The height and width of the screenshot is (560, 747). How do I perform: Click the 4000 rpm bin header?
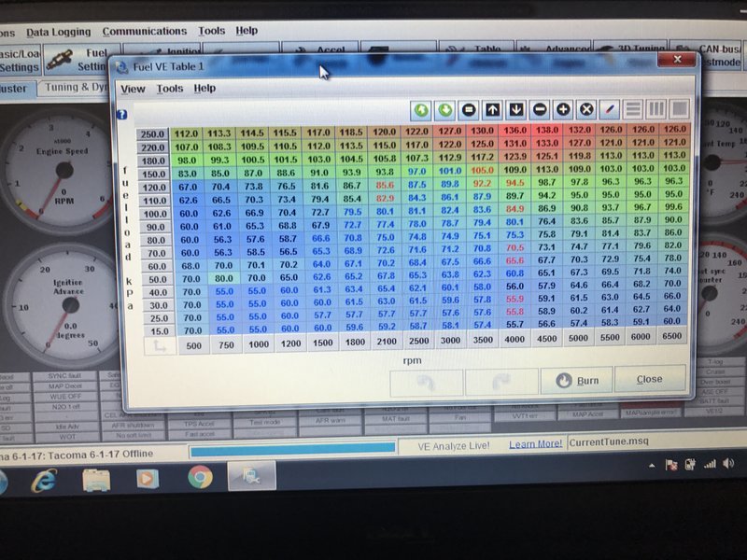pos(515,339)
